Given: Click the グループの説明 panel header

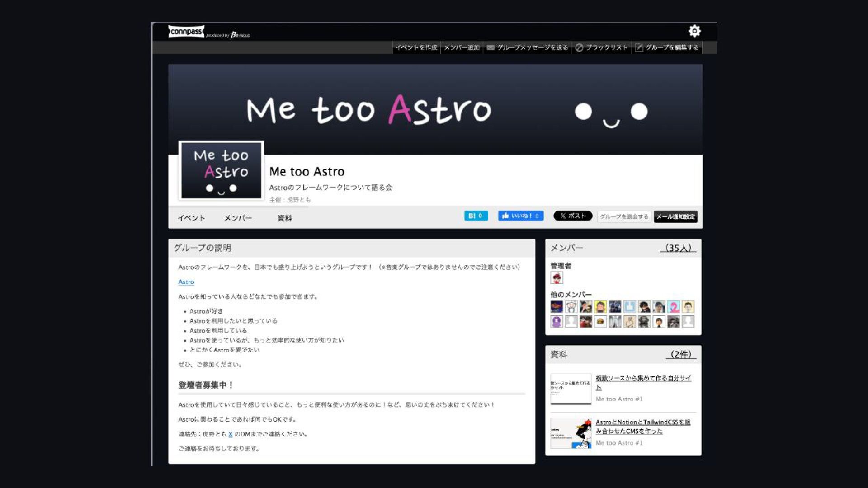Looking at the screenshot, I should tap(352, 248).
